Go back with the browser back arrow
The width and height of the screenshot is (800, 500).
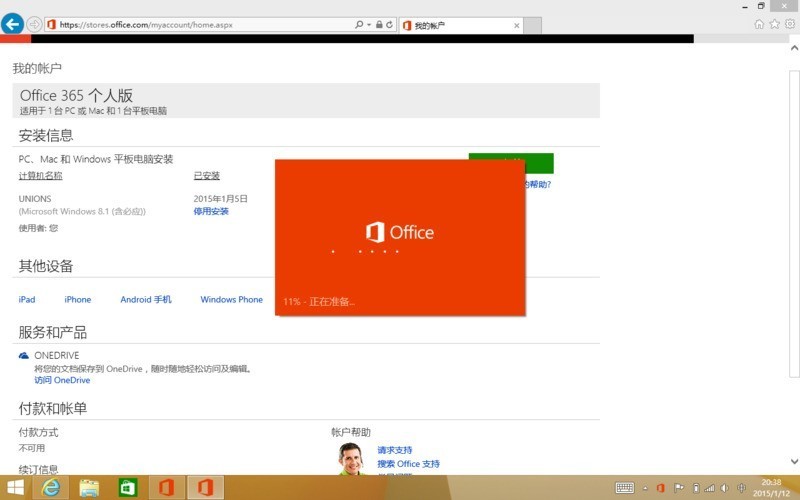[12, 23]
